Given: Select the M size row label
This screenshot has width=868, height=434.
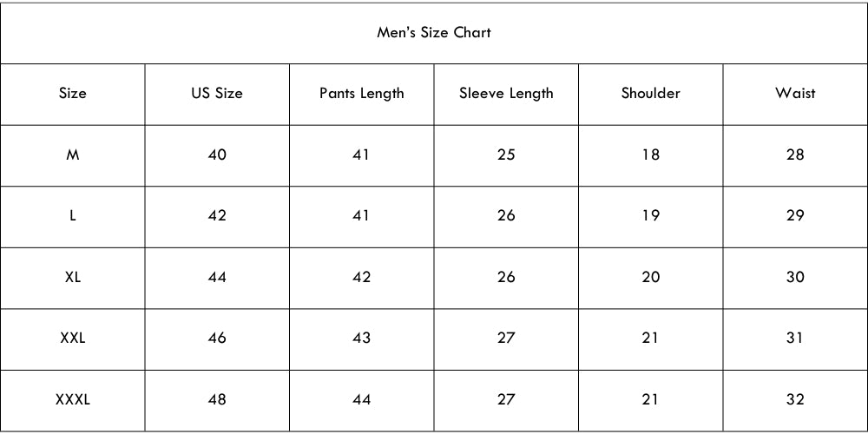Looking at the screenshot, I should pyautogui.click(x=73, y=155).
